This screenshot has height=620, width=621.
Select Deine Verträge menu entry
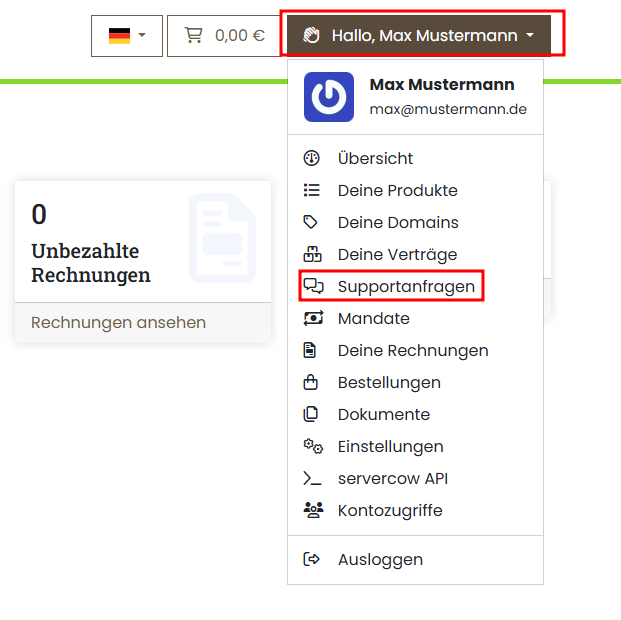(x=415, y=254)
